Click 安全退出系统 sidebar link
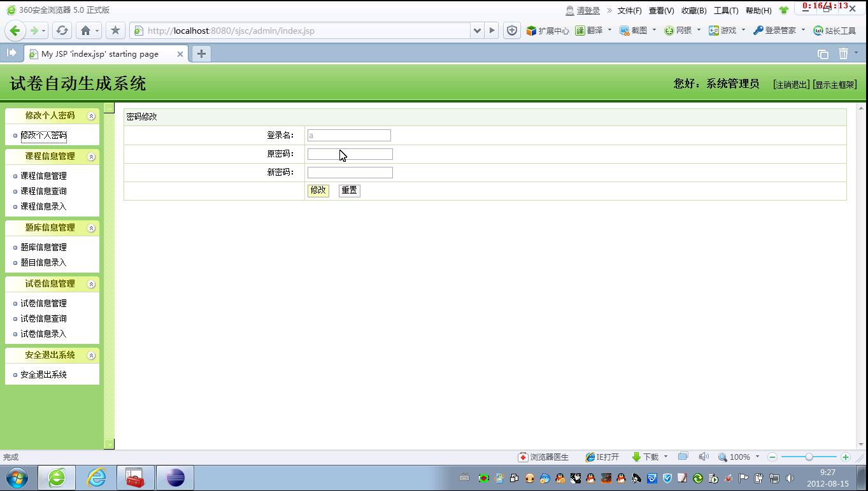The height and width of the screenshot is (491, 868). 43,374
